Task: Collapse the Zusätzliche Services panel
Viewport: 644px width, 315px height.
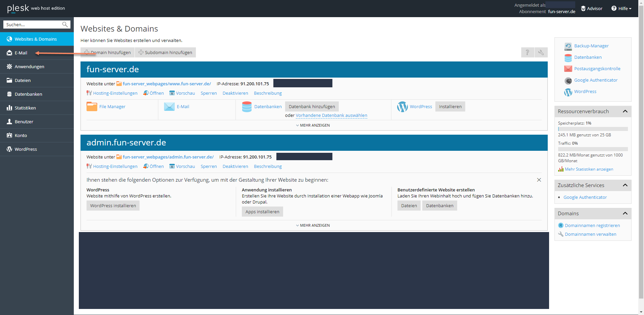Action: (x=625, y=185)
